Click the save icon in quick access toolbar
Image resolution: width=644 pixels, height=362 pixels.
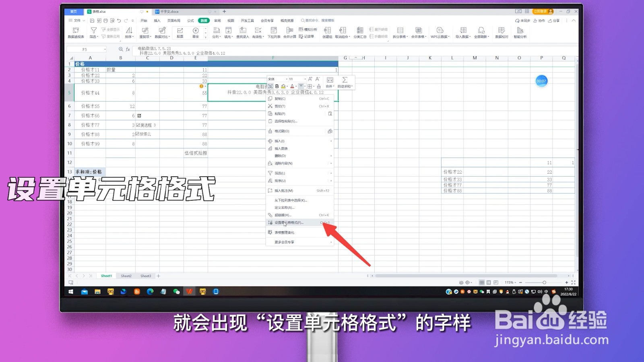tap(92, 21)
